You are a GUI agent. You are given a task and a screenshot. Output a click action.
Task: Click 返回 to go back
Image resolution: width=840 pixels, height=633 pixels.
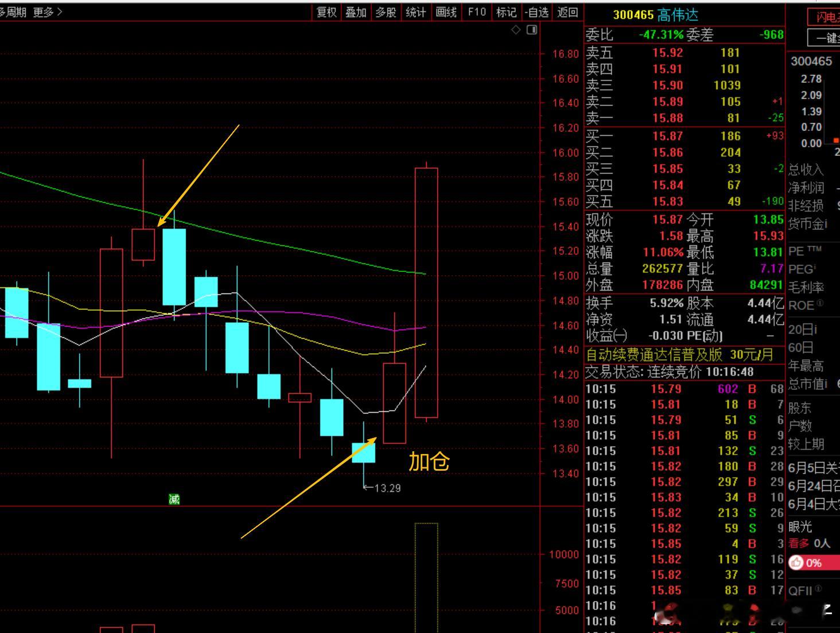pyautogui.click(x=567, y=12)
